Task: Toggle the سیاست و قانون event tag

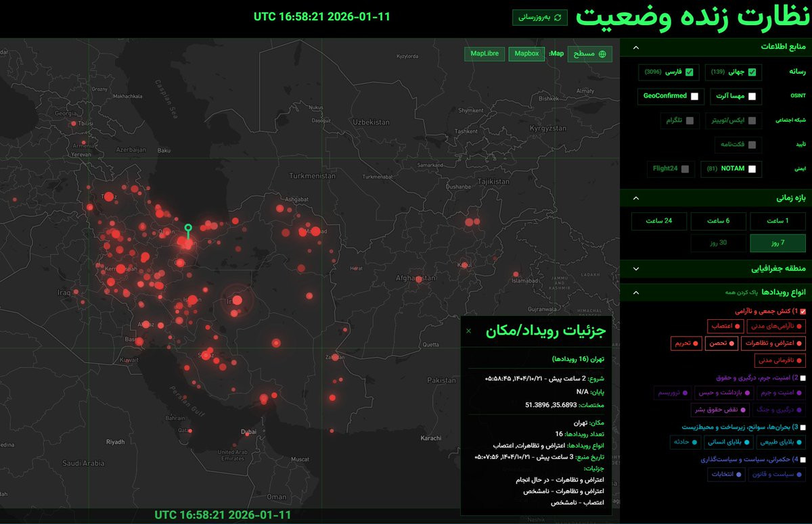Action: point(777,475)
